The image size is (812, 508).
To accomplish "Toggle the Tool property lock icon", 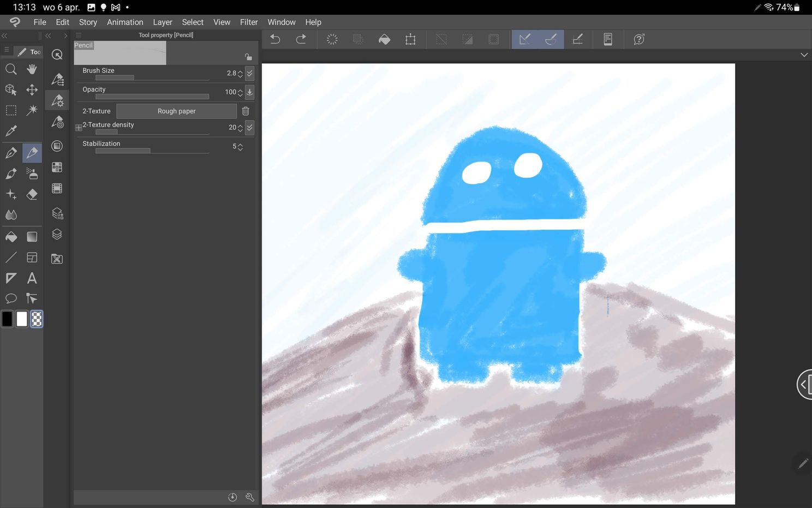I will click(248, 57).
